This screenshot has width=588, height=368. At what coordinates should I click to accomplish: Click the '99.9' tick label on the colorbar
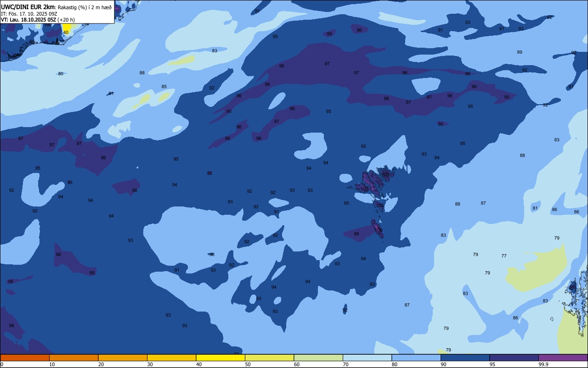pos(543,364)
